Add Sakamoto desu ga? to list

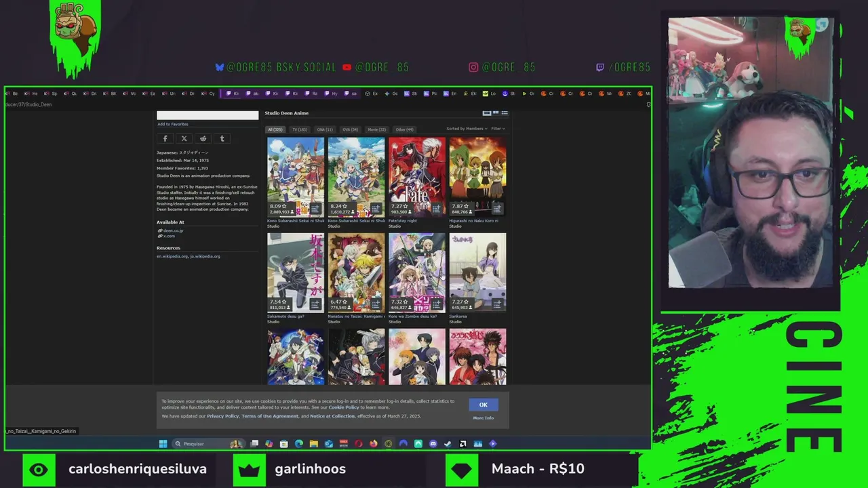[x=315, y=304]
